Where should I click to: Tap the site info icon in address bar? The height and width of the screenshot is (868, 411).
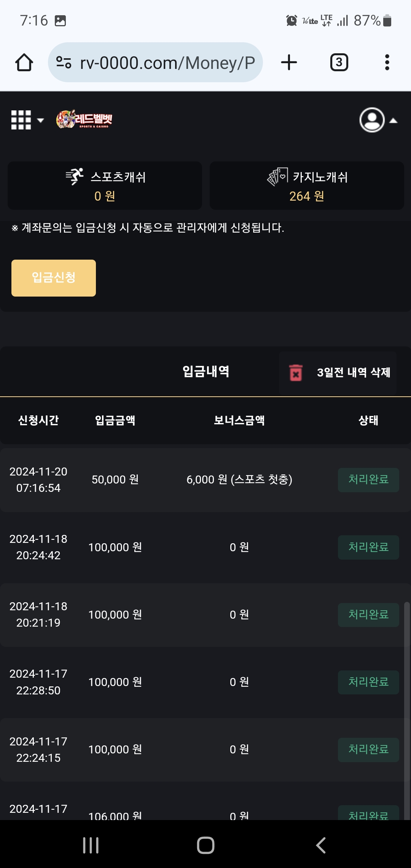tap(64, 62)
